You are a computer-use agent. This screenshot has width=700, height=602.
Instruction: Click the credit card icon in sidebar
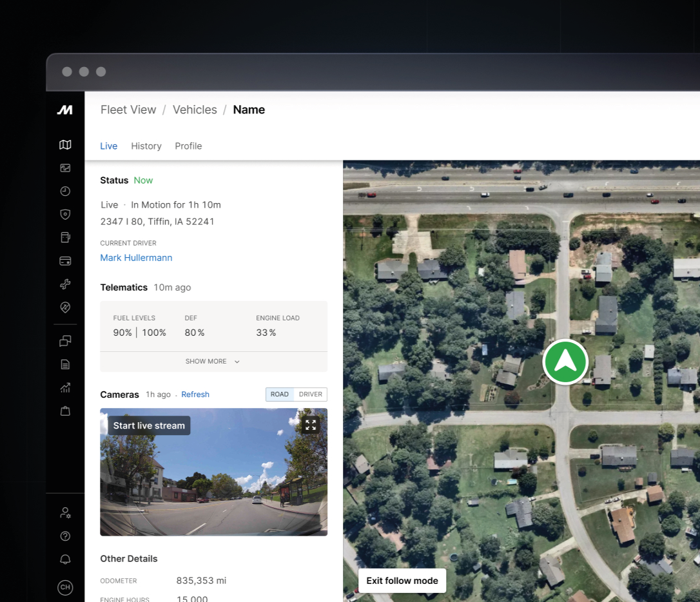click(x=65, y=261)
